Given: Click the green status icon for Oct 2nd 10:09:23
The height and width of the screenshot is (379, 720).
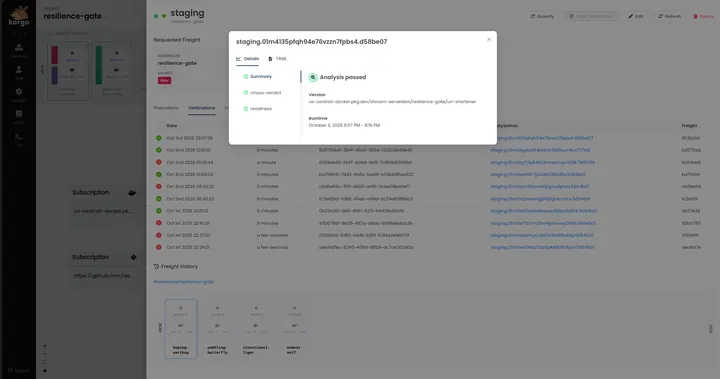Looking at the screenshot, I should point(158,175).
